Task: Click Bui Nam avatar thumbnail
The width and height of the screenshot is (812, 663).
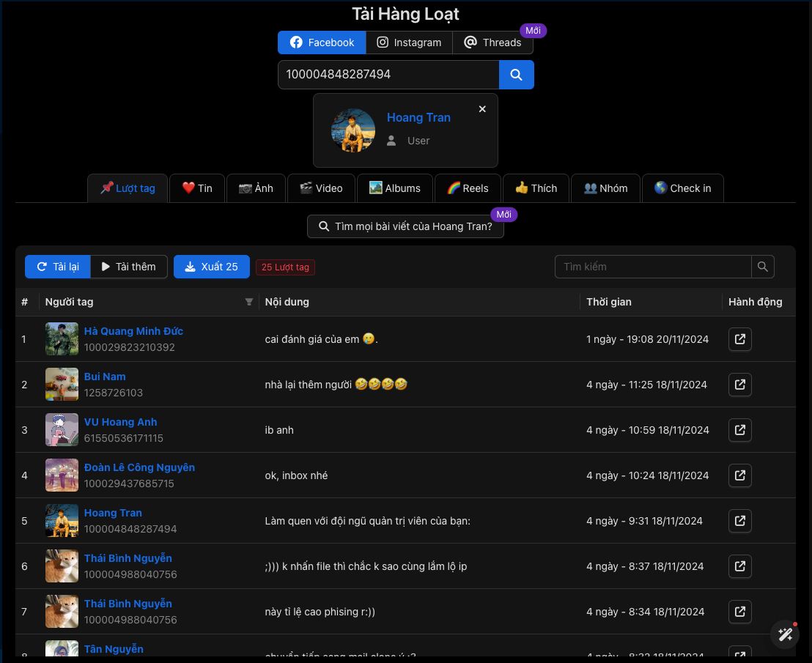Action: click(x=62, y=385)
